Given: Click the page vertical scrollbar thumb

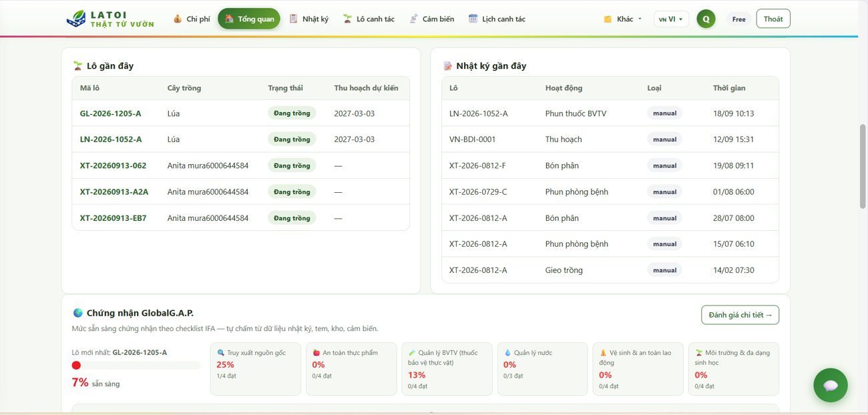Looking at the screenshot, I should [863, 167].
